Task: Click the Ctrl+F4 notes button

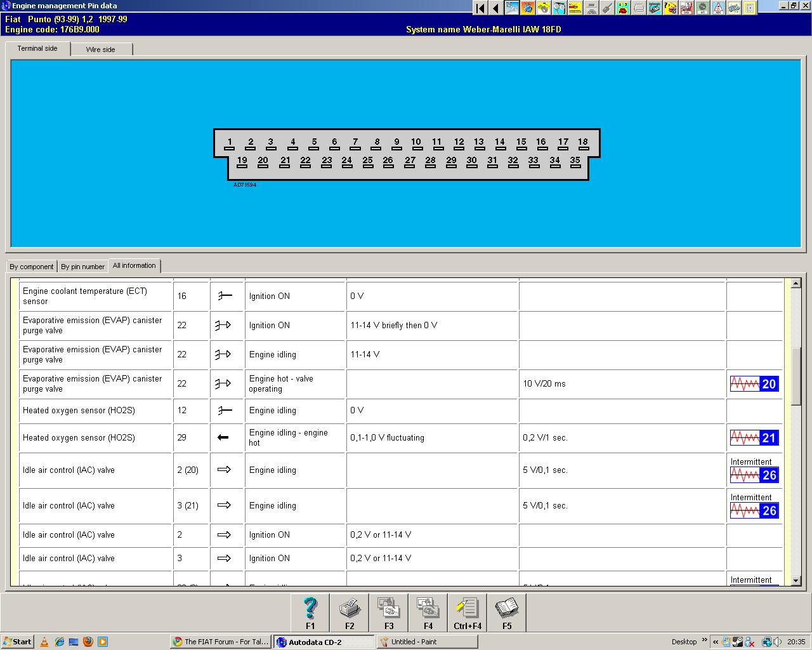Action: (468, 613)
